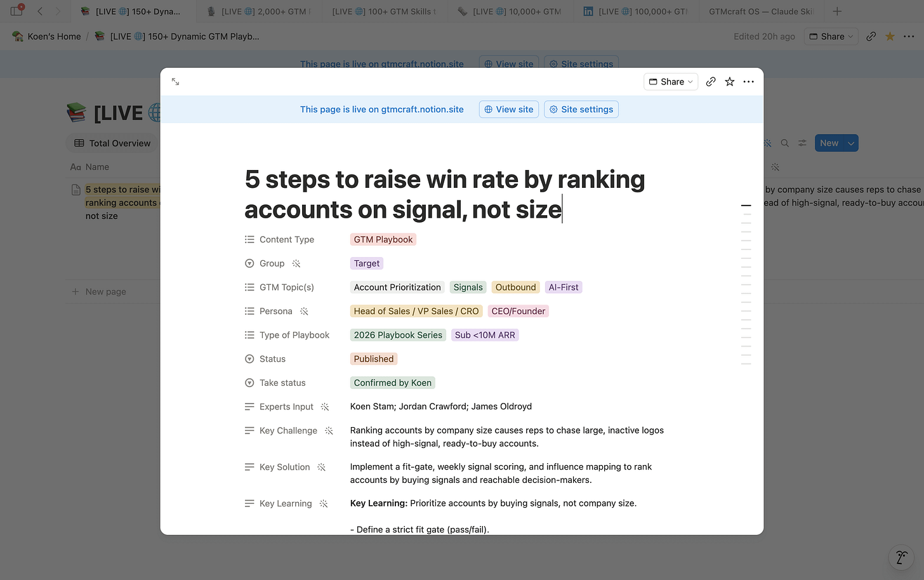Click the Key Solution description text
The image size is (924, 580).
pyautogui.click(x=501, y=473)
